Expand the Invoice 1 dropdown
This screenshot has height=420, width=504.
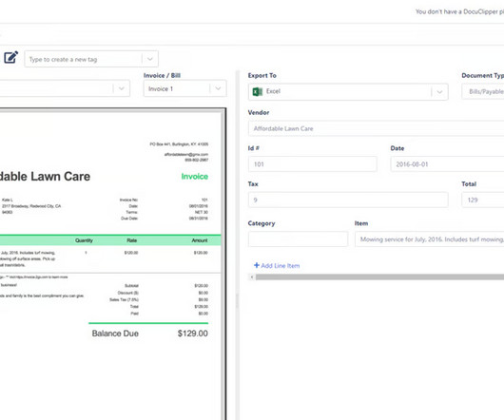218,88
